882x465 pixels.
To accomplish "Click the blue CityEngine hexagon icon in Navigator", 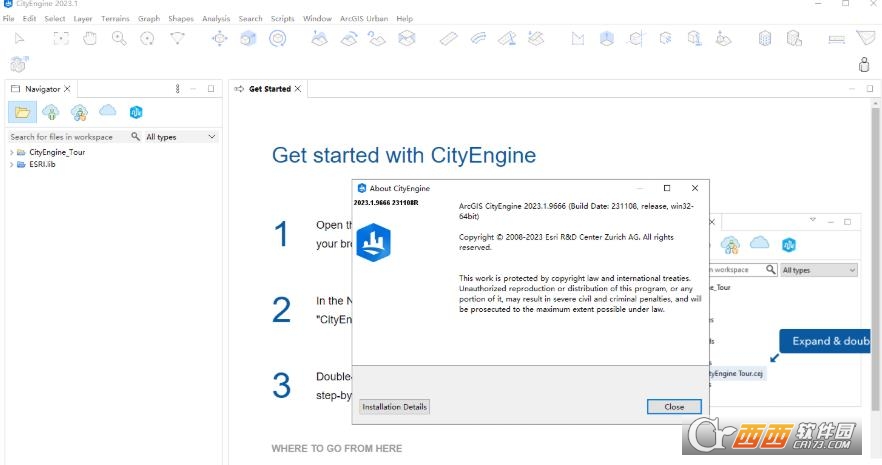I will [136, 112].
